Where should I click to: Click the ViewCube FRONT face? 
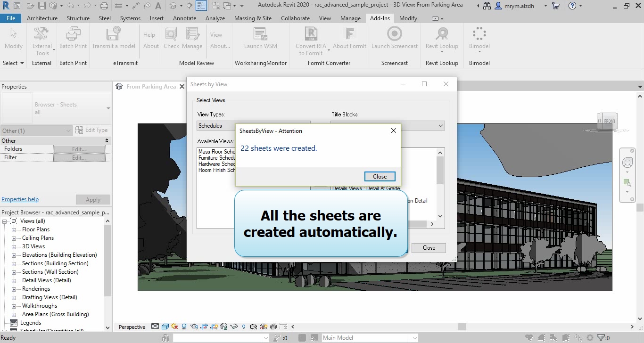click(609, 121)
